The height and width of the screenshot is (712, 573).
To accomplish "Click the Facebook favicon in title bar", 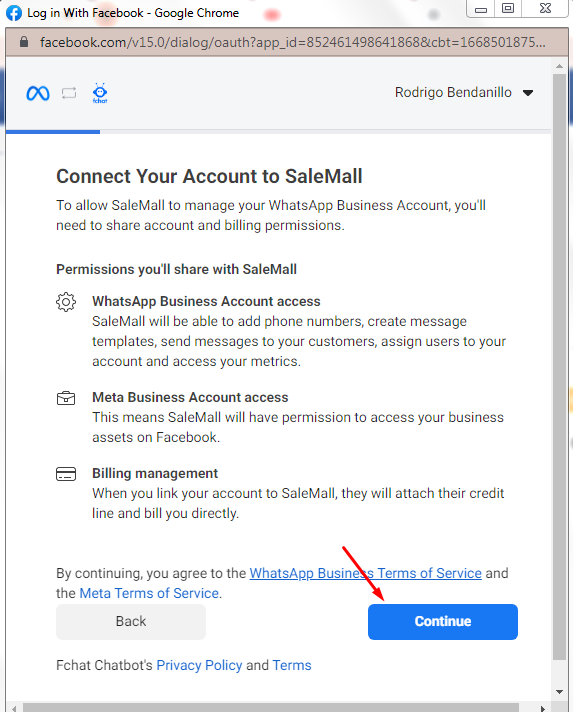I will 14,13.
